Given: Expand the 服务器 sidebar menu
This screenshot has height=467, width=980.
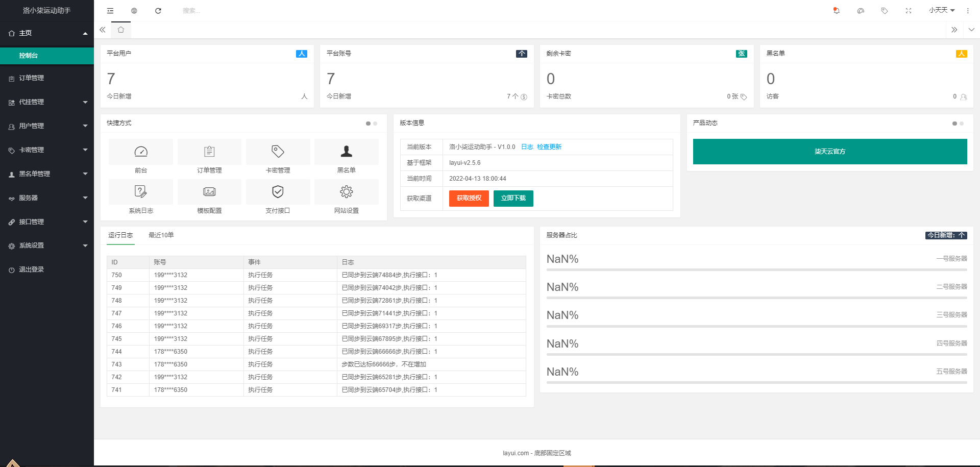Looking at the screenshot, I should [x=47, y=198].
